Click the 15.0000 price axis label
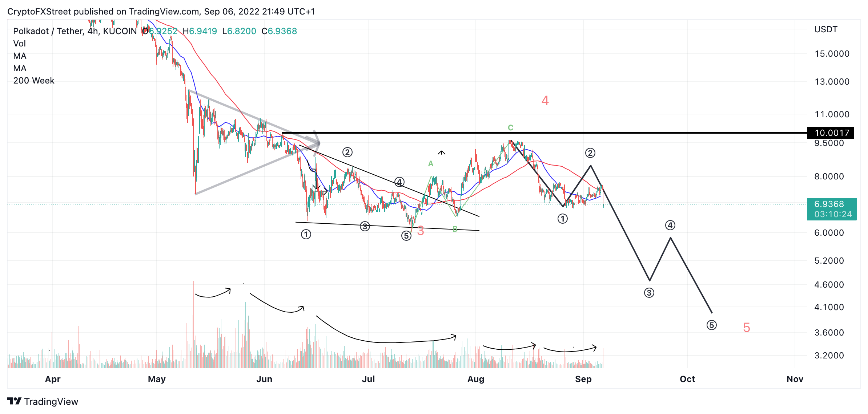This screenshot has height=414, width=868. pyautogui.click(x=832, y=54)
